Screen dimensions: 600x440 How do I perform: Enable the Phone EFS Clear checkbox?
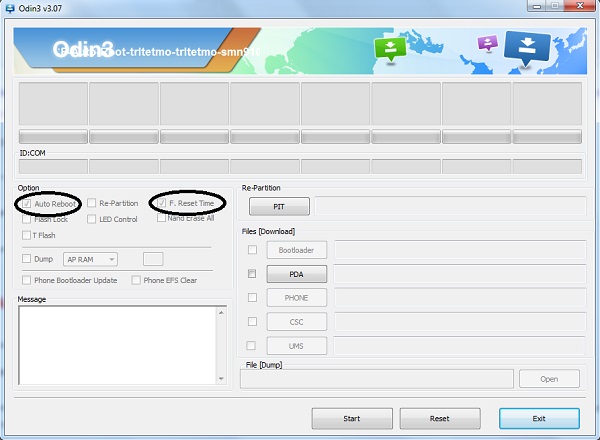136,280
